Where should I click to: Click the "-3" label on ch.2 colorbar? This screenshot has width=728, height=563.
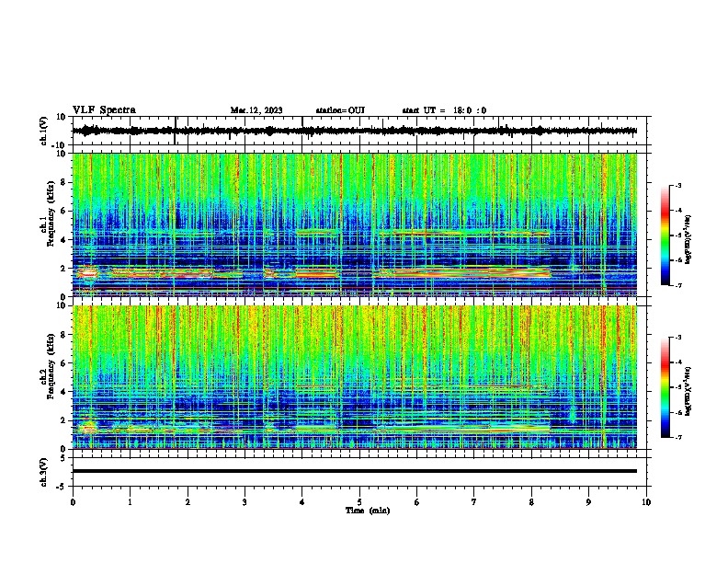(677, 338)
